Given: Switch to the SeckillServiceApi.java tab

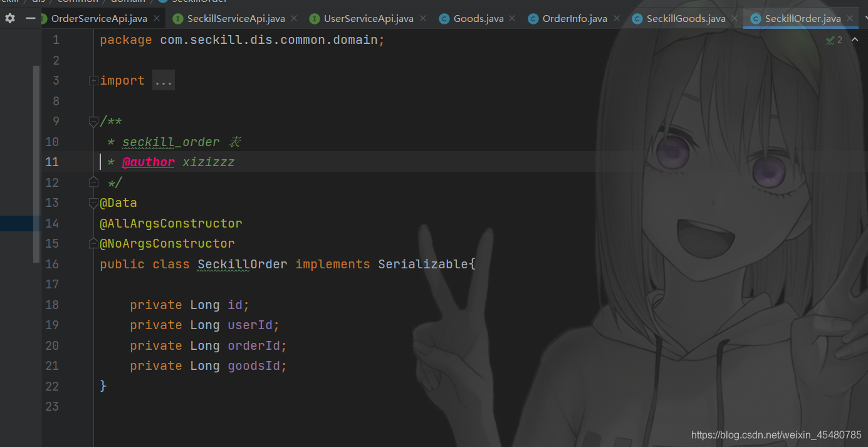Looking at the screenshot, I should click(236, 19).
